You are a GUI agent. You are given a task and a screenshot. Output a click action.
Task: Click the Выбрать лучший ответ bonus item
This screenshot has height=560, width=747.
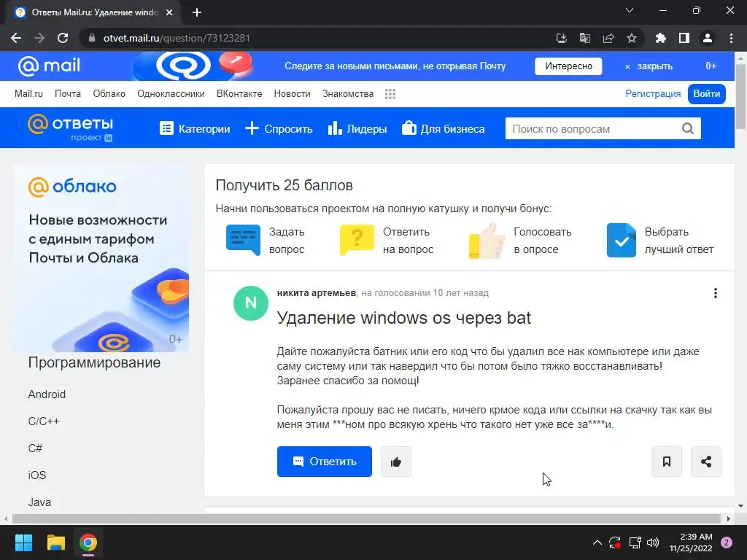[659, 241]
